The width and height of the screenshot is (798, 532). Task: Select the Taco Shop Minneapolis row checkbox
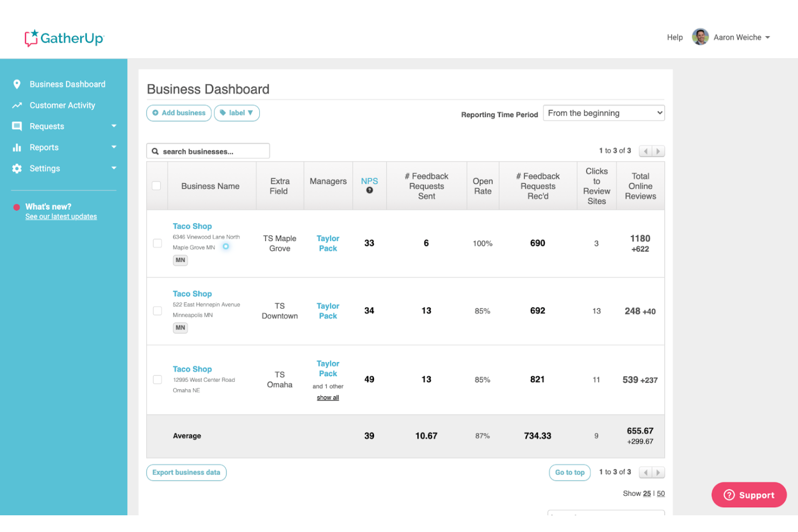pyautogui.click(x=157, y=311)
